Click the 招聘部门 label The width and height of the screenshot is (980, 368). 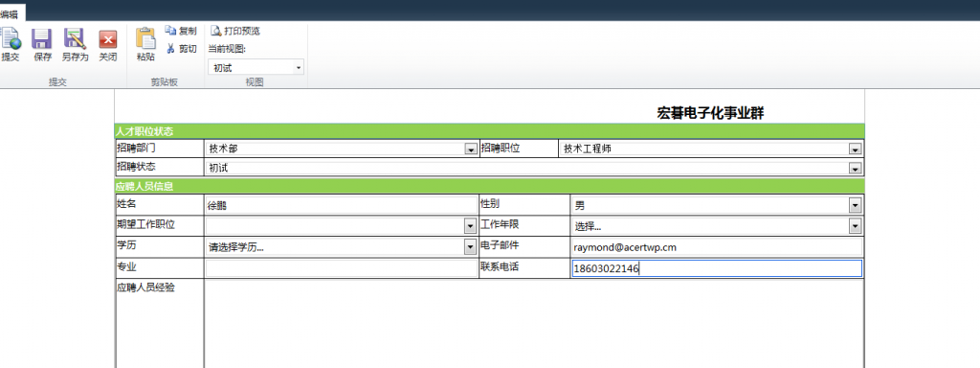(x=136, y=149)
